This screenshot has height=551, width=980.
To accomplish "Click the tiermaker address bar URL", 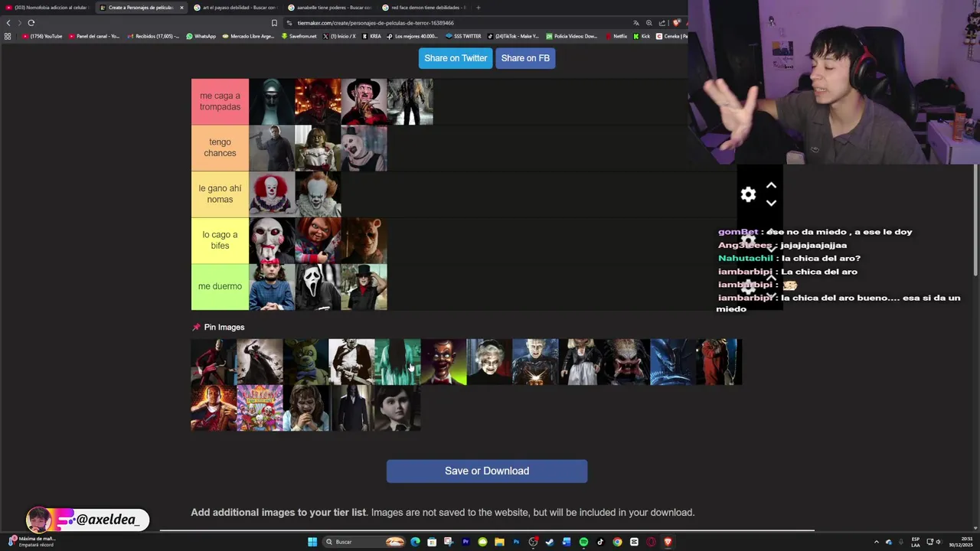I will pos(375,23).
